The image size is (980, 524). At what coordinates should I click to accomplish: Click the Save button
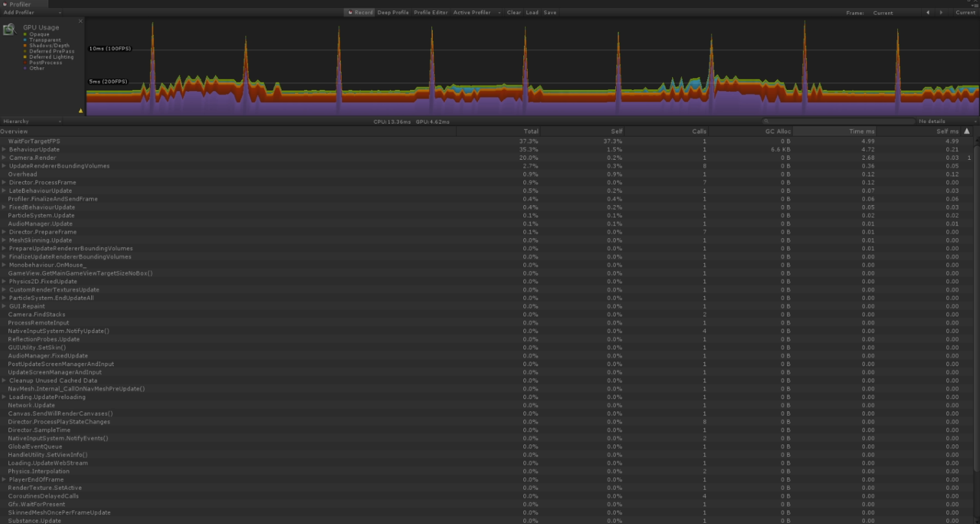pos(550,12)
